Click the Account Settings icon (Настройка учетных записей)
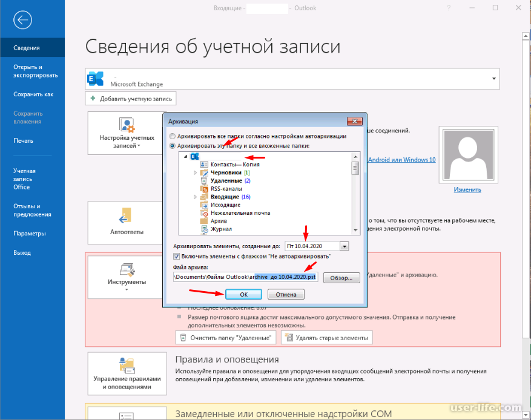The image size is (531, 420). (127, 125)
